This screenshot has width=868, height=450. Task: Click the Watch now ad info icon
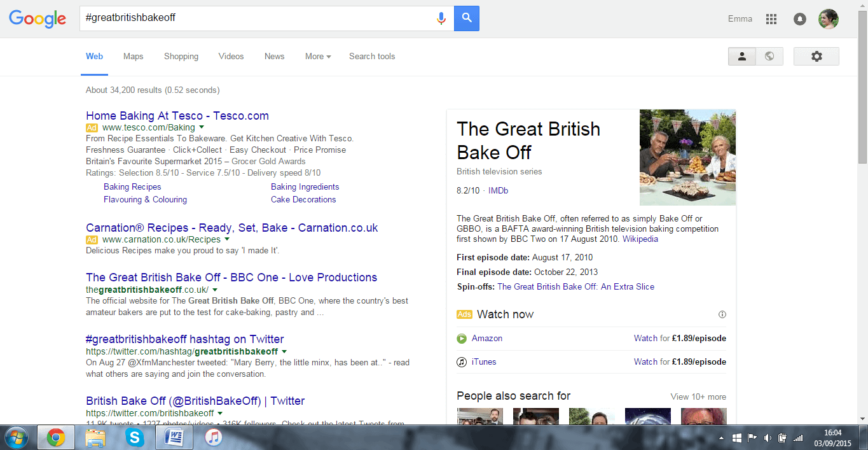point(722,314)
